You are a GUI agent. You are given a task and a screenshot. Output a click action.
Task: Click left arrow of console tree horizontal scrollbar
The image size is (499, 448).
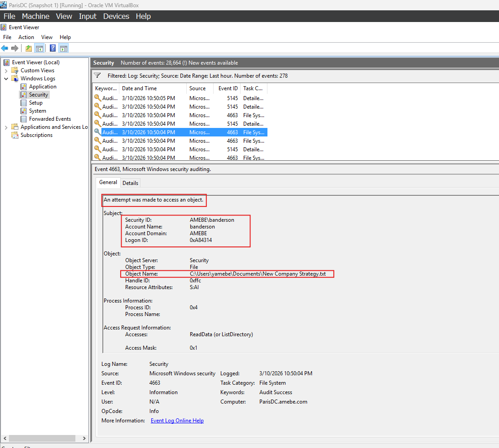tap(5, 439)
